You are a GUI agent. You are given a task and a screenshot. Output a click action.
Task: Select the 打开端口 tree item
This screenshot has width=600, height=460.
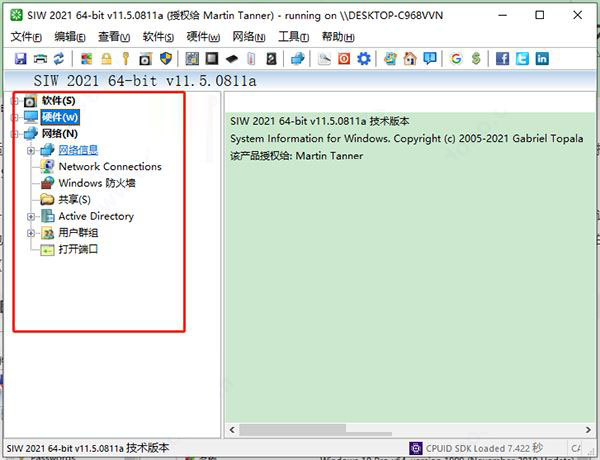(78, 249)
